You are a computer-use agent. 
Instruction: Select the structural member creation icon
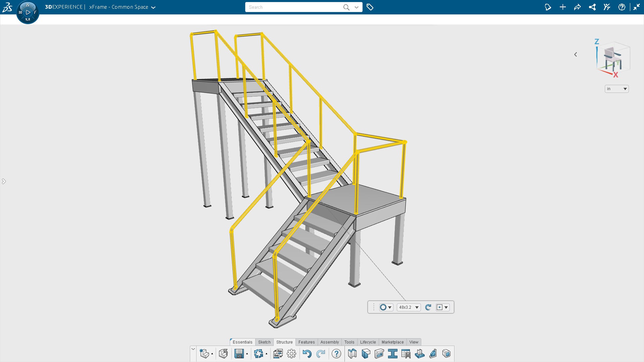point(352,354)
